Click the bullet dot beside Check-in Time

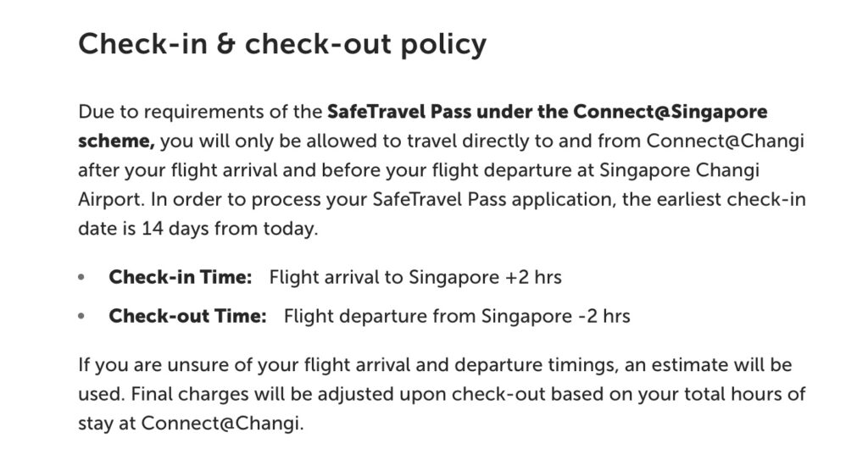point(81,277)
